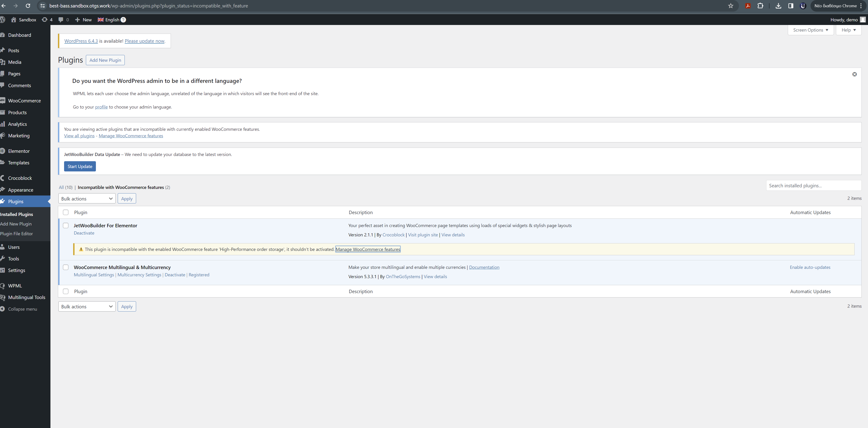This screenshot has height=428, width=868.
Task: Click Add New Plugin button beside title
Action: [105, 60]
